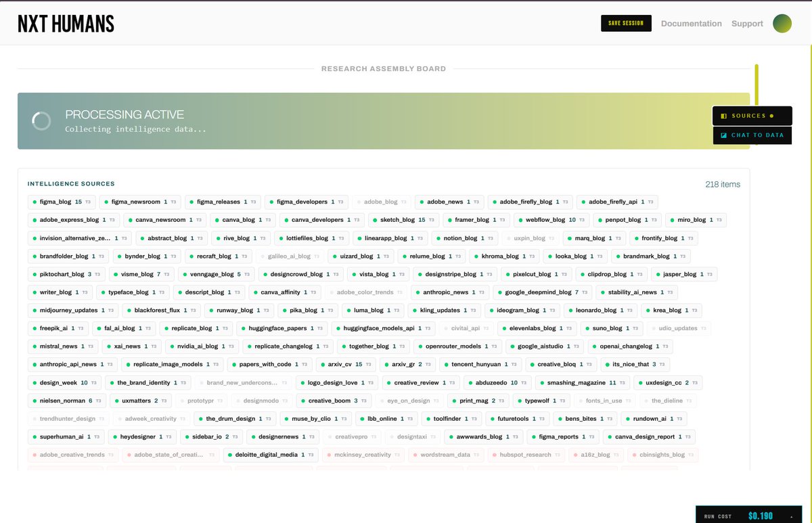The width and height of the screenshot is (812, 523).
Task: Select the adobe_firefly_api source chip
Action: coord(618,202)
